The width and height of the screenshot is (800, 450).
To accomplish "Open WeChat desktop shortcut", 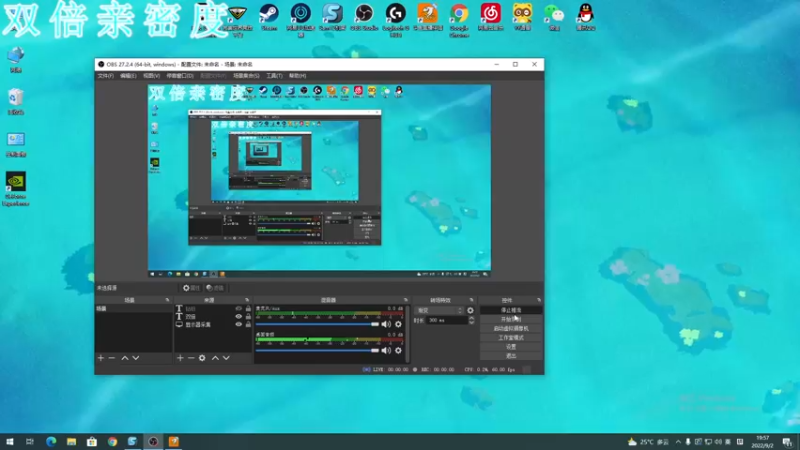I will tap(554, 17).
